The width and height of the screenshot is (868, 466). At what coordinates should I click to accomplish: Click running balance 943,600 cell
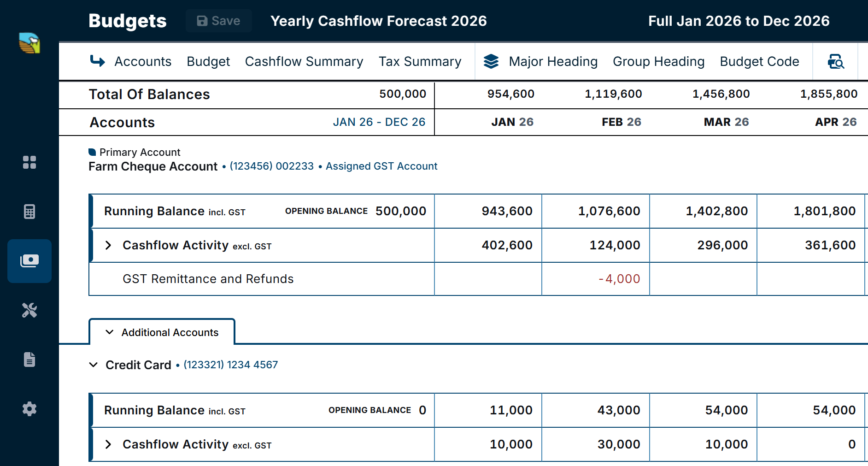point(488,211)
